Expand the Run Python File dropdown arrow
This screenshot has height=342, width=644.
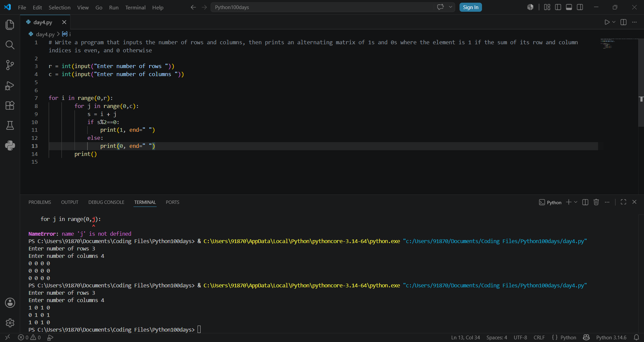click(614, 22)
